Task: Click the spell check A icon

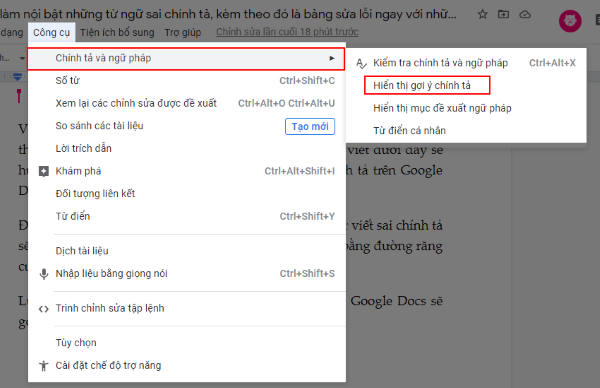Action: point(361,63)
